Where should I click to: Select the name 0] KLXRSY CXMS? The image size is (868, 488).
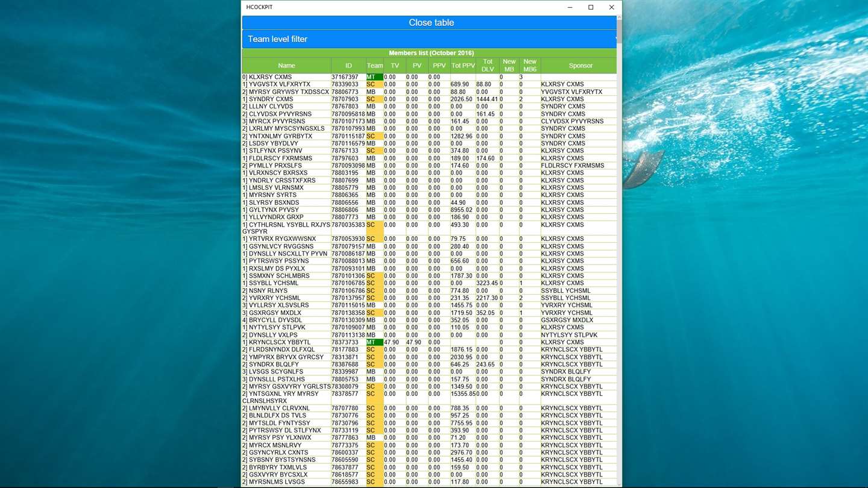[267, 77]
